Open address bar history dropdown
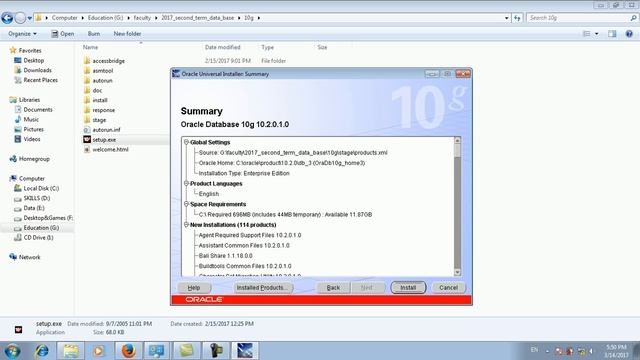640x360 pixels. (507, 18)
